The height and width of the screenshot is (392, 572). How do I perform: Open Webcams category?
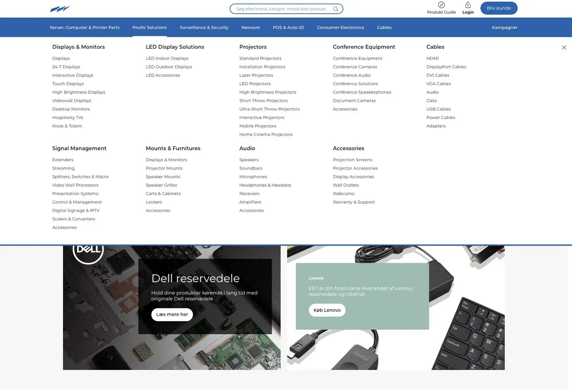coord(344,193)
